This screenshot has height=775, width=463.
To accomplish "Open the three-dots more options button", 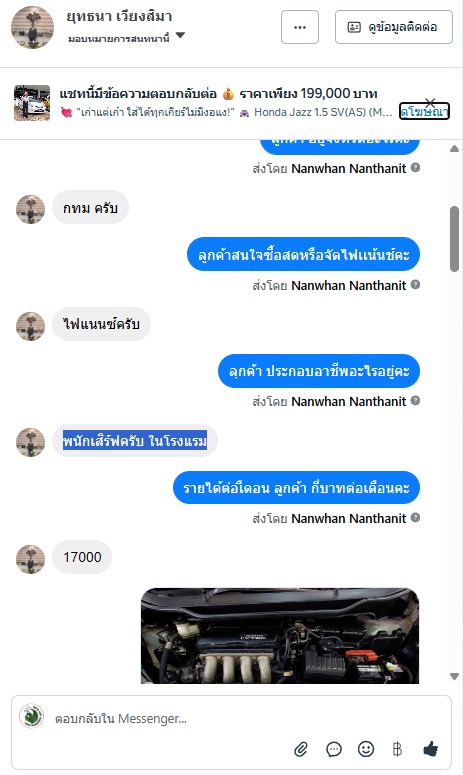I will (x=300, y=27).
